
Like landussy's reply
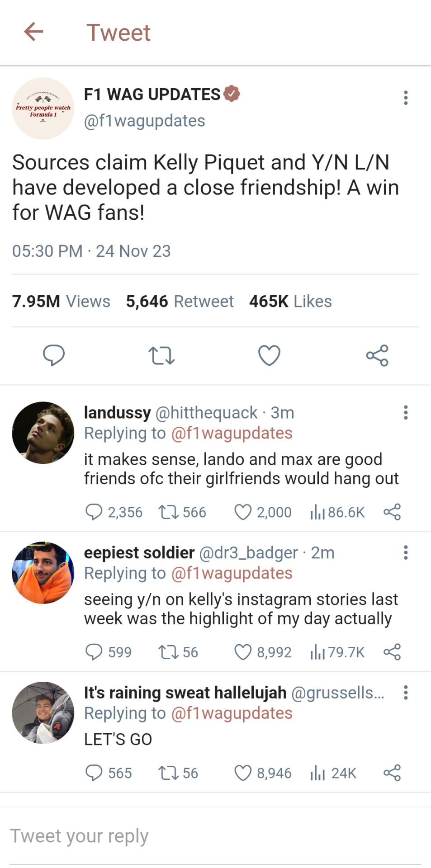(x=243, y=512)
